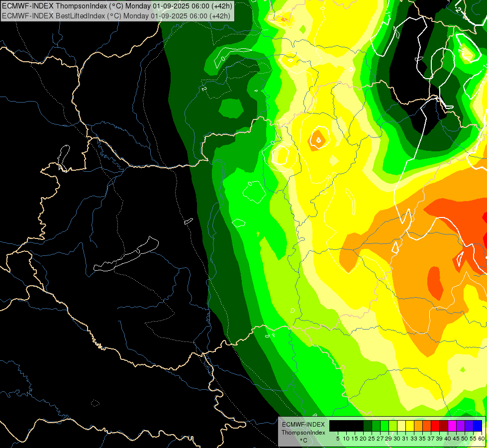Select the blue 55–60 legend swatch
The image size is (487, 448).
(478, 426)
